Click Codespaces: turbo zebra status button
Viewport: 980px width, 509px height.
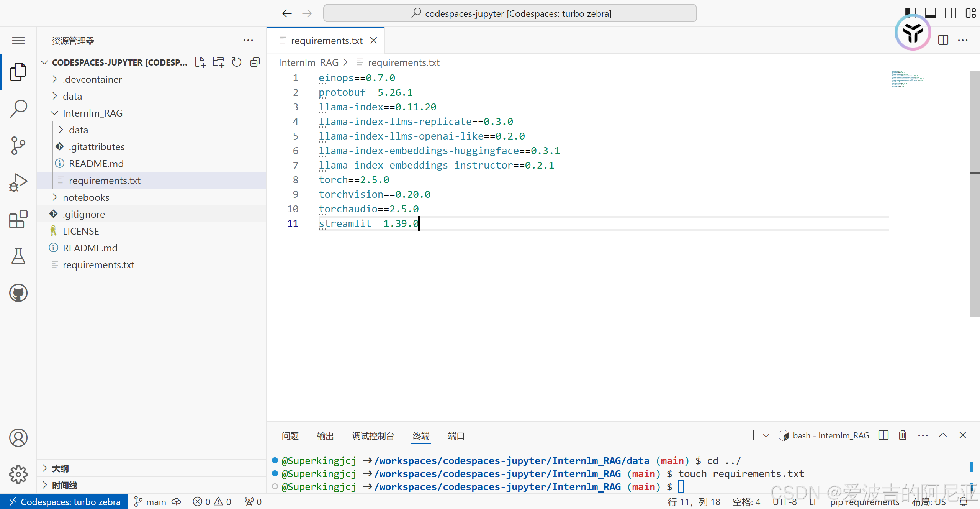coord(64,502)
